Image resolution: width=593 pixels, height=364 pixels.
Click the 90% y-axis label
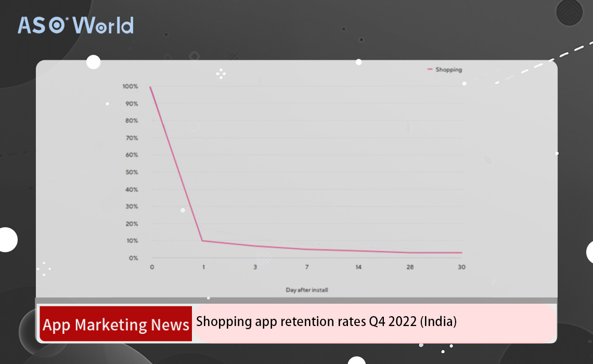tap(132, 103)
